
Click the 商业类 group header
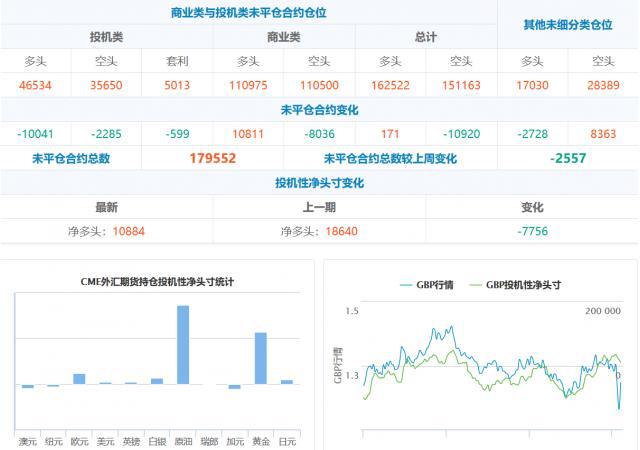tap(284, 37)
